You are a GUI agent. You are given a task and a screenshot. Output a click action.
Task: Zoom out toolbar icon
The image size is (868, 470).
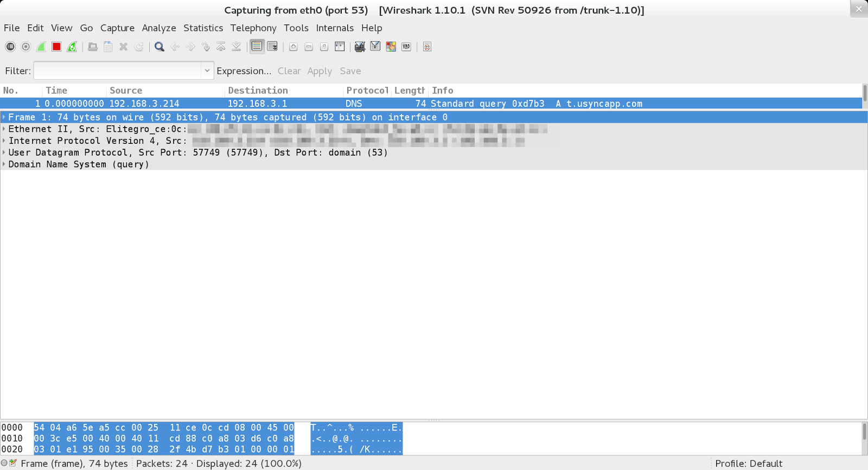(309, 47)
